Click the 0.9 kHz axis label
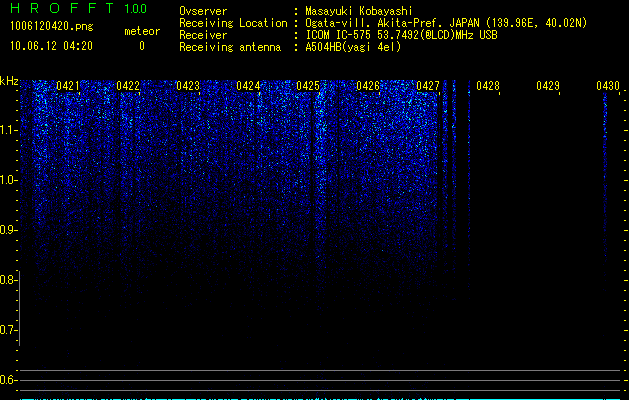The image size is (629, 400). (x=8, y=230)
